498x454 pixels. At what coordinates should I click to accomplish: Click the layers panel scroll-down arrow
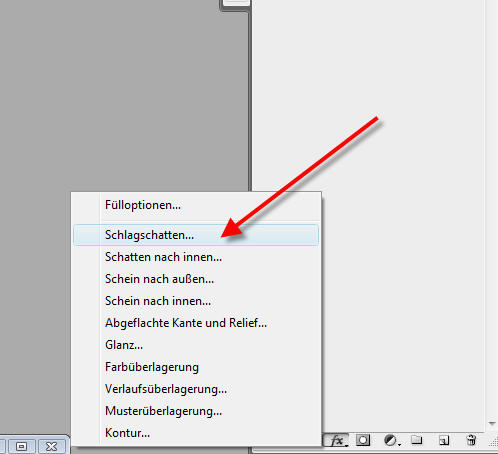pos(492,424)
